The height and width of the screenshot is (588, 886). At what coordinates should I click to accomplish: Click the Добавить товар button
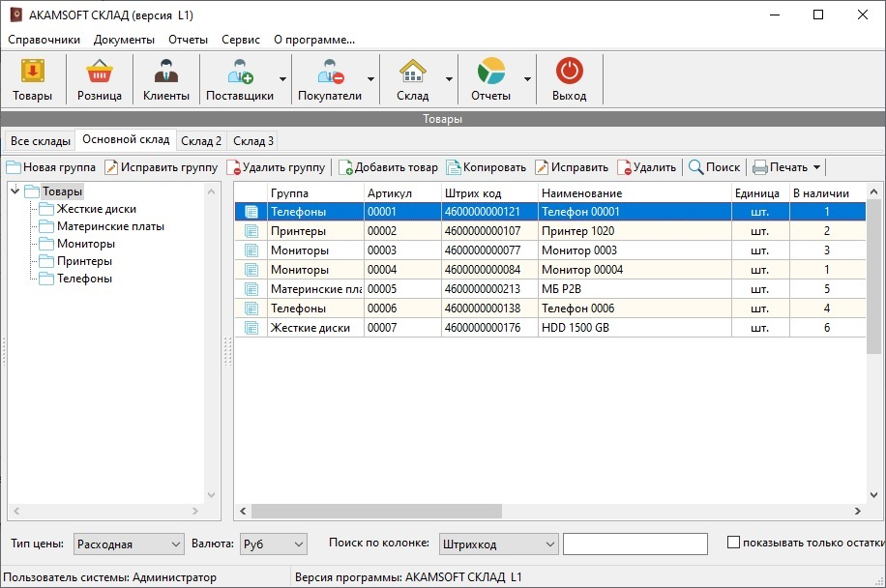[x=388, y=167]
